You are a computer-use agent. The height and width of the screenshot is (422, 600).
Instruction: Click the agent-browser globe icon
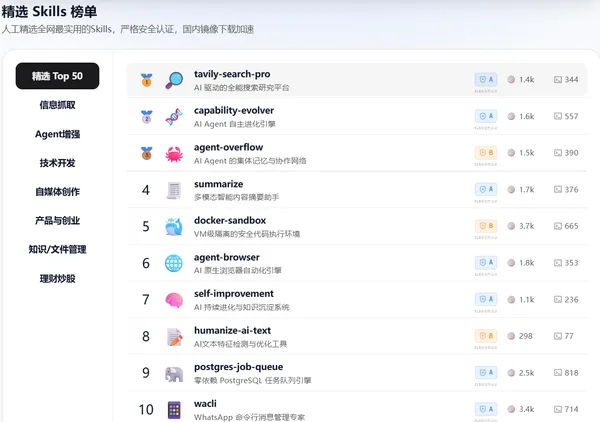pos(174,264)
